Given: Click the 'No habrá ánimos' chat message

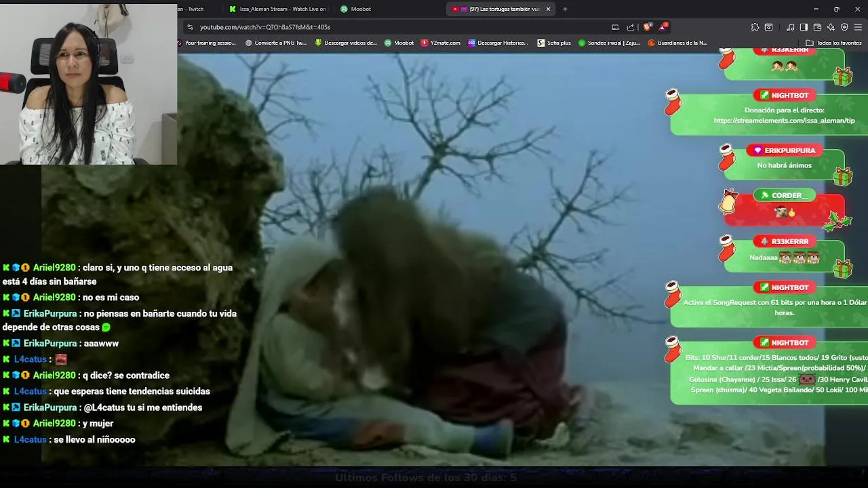Looking at the screenshot, I should click(x=784, y=165).
